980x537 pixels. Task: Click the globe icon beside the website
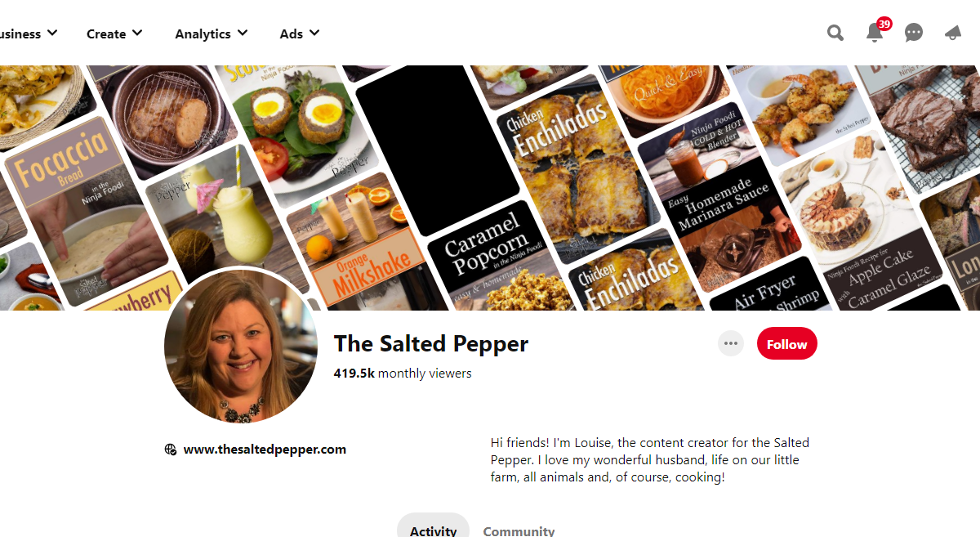171,449
